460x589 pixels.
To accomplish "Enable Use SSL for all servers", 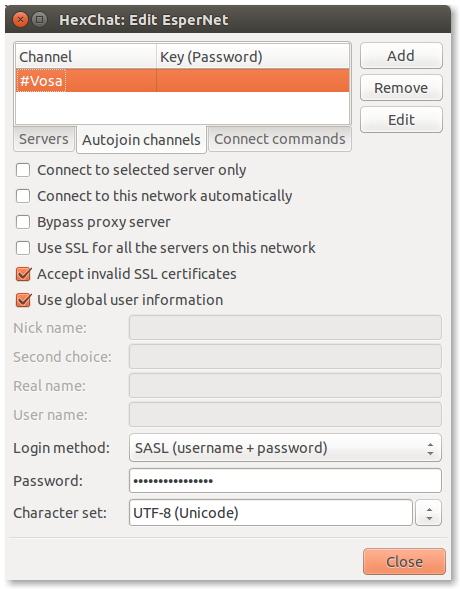I will (x=23, y=248).
